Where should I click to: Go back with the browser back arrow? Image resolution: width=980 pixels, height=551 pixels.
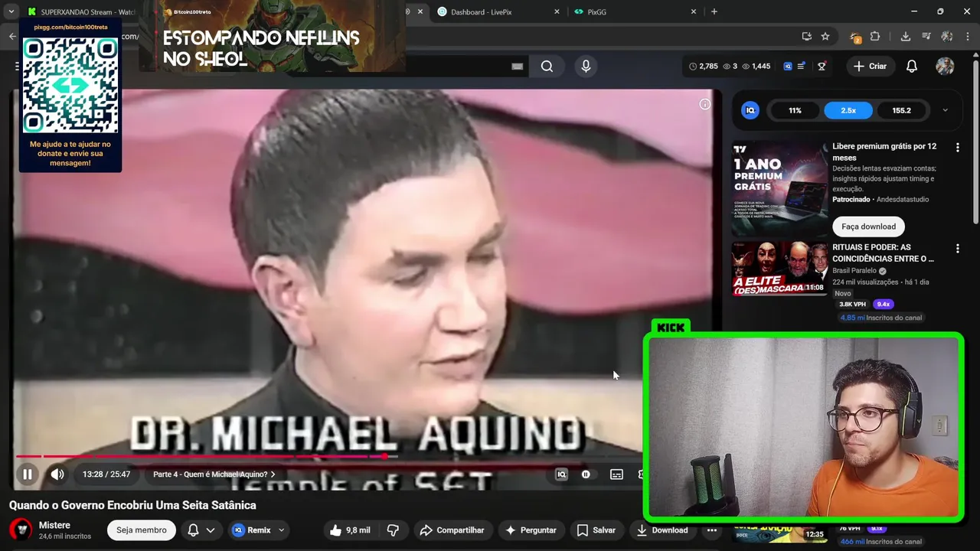tap(12, 36)
